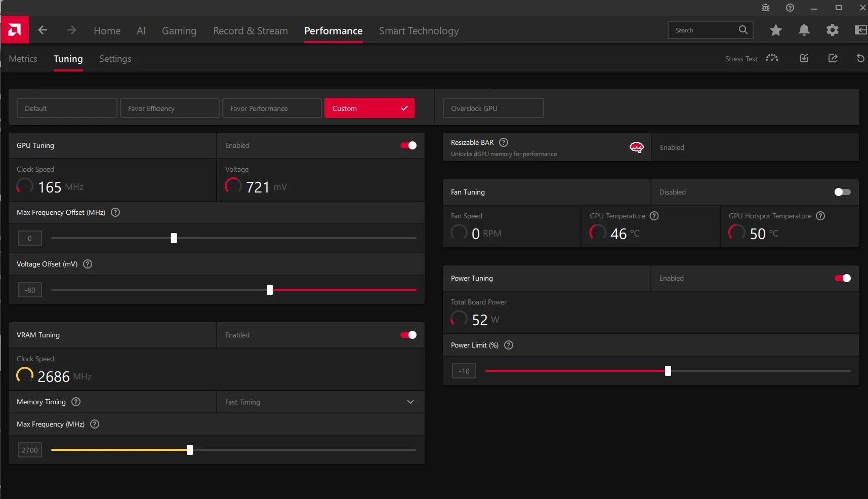
Task: Open Resizable BAR help icon
Action: tap(504, 142)
